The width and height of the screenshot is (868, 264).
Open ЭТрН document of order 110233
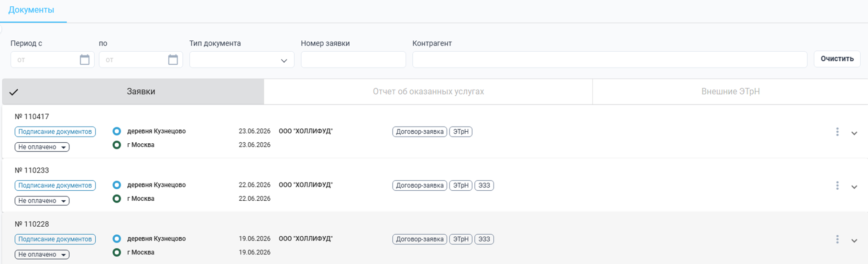(461, 185)
